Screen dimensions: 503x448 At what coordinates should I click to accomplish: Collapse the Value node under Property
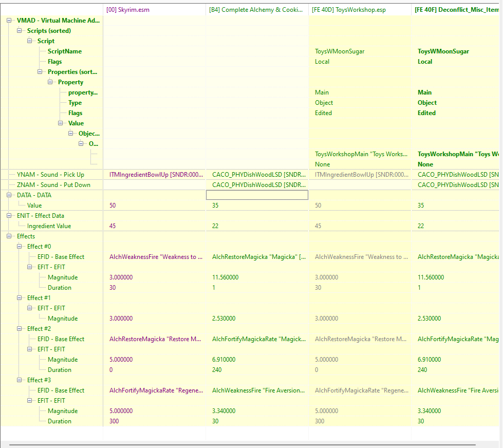click(60, 123)
